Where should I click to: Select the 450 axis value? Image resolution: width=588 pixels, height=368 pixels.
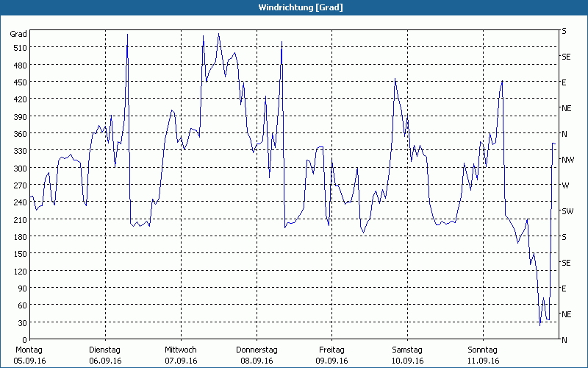pos(21,82)
